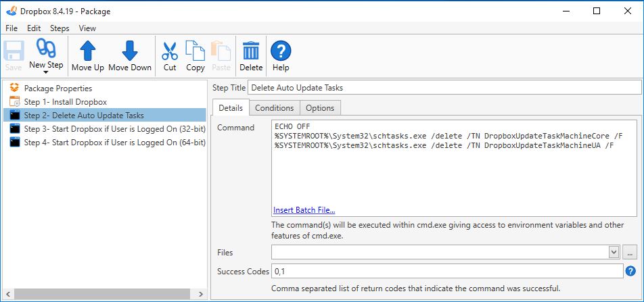This screenshot has width=644, height=302.
Task: Click the Move Up arrow icon
Action: (87, 51)
